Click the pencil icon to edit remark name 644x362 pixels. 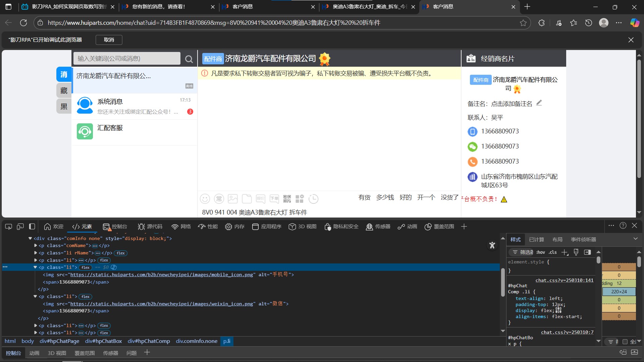click(539, 103)
